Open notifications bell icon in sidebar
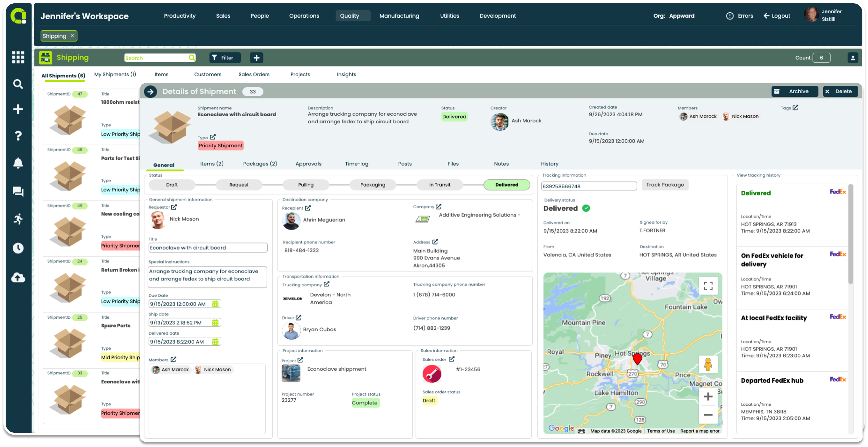 tap(18, 163)
